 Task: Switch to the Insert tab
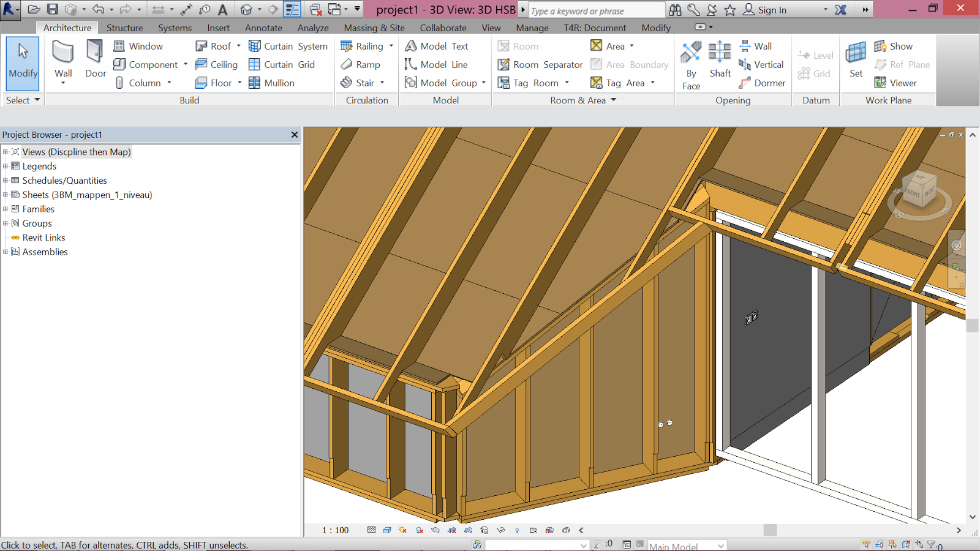[x=218, y=28]
